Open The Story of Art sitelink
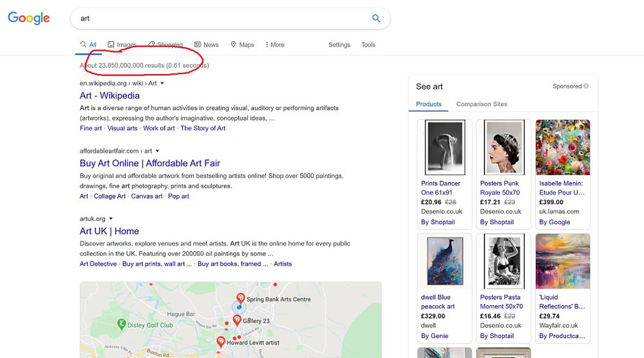The width and height of the screenshot is (644, 358). 203,128
